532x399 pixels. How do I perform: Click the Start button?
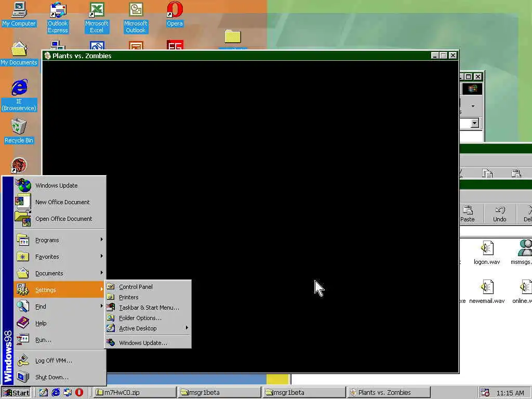pos(16,393)
